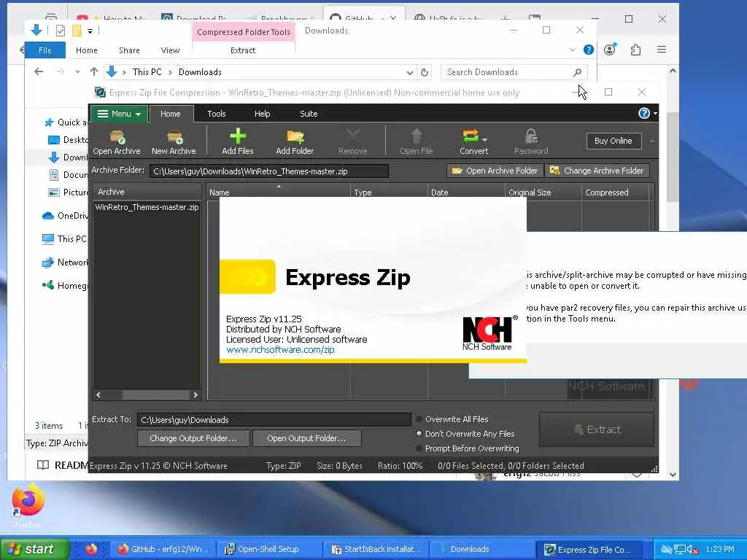Switch to StartIsBack installation taskbar item
The image size is (747, 560).
[376, 549]
